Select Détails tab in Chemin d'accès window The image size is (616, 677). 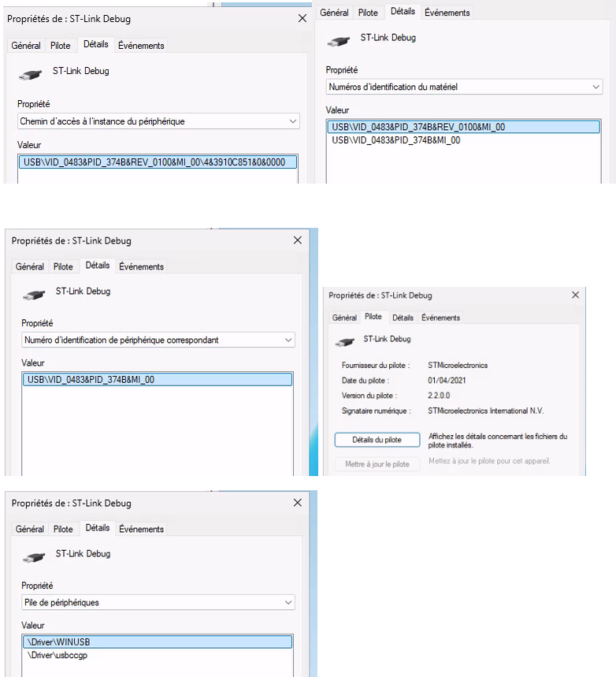click(x=96, y=44)
